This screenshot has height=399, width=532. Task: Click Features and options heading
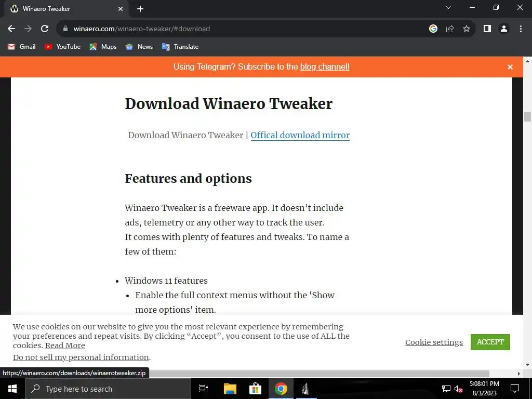tap(188, 179)
